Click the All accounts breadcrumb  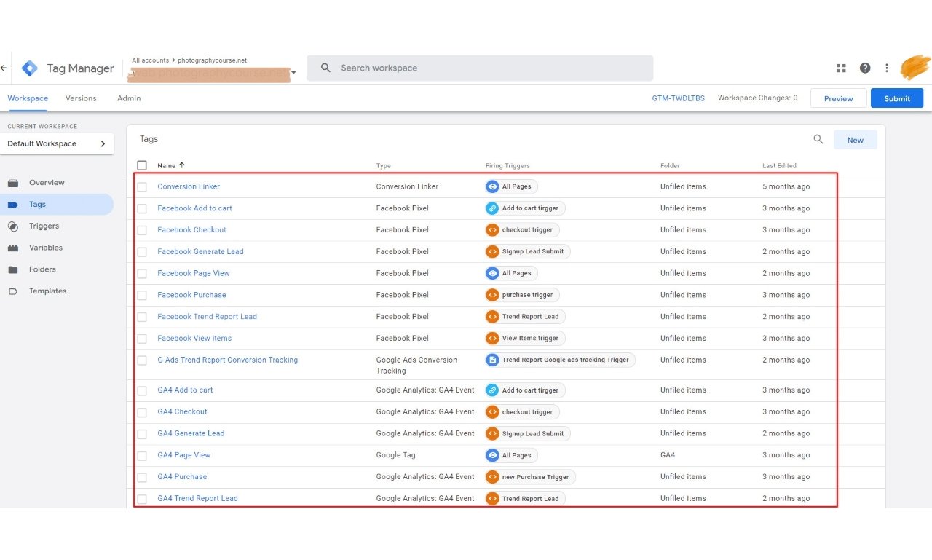point(150,60)
